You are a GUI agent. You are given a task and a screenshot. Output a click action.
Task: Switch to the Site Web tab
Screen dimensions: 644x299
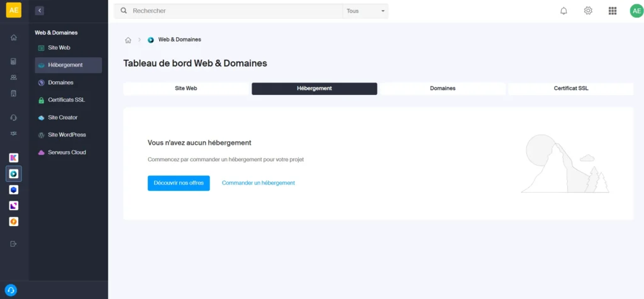186,89
